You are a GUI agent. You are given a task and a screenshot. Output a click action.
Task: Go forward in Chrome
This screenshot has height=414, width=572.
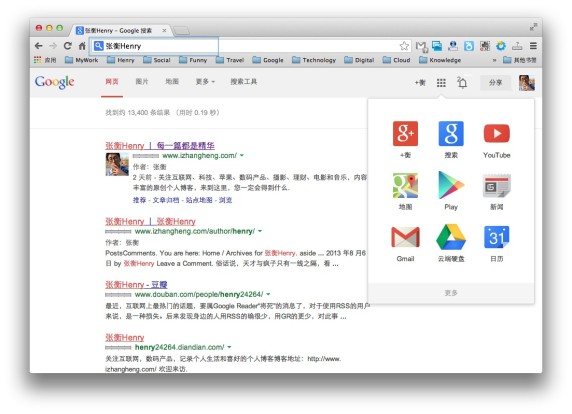[53, 46]
